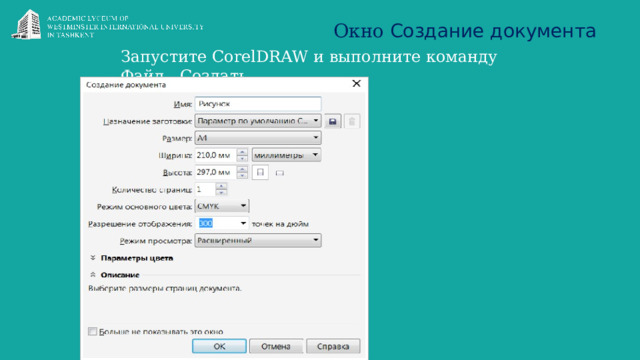Click the Отмена button
This screenshot has height=360, width=640.
click(x=276, y=346)
